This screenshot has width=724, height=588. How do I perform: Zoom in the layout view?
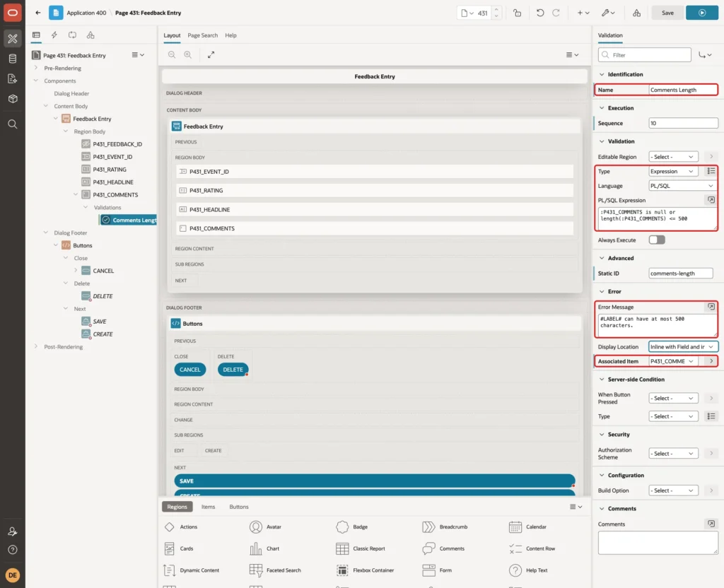point(188,55)
